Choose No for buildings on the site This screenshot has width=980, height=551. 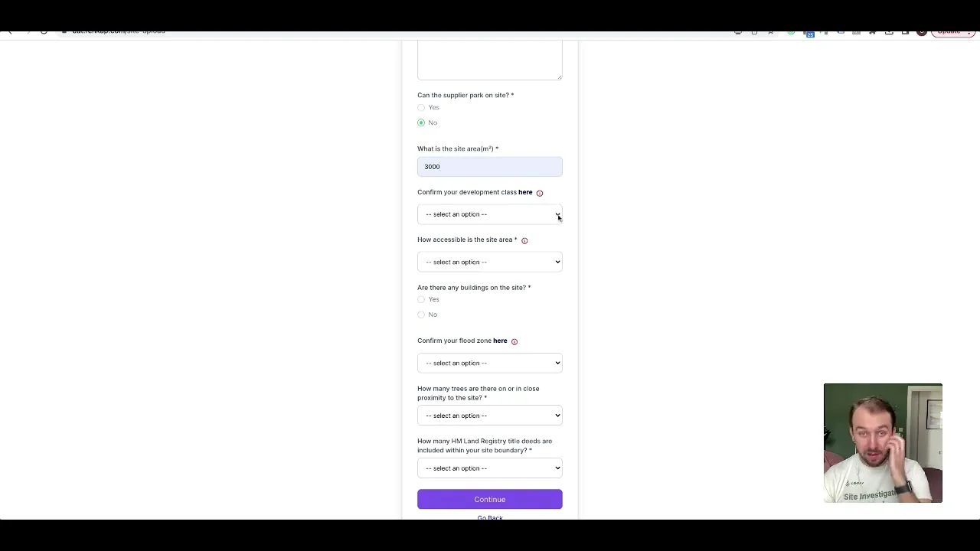click(x=421, y=315)
